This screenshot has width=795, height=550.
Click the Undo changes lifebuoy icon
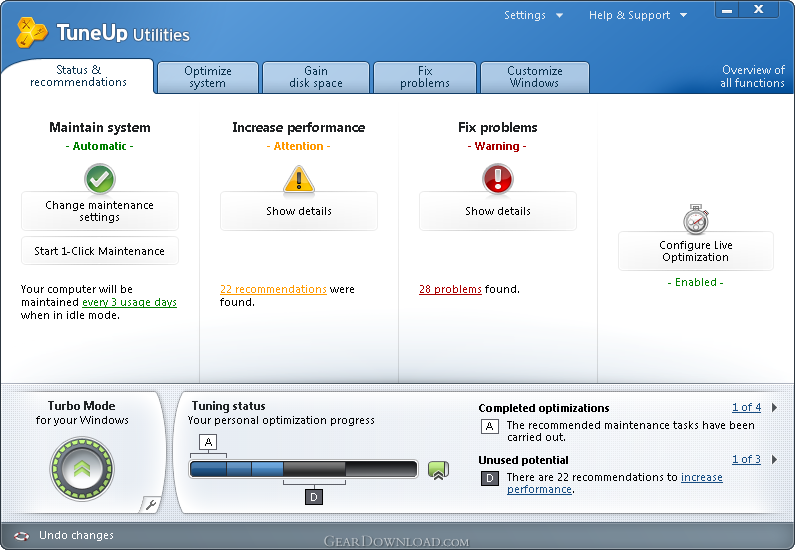click(21, 535)
